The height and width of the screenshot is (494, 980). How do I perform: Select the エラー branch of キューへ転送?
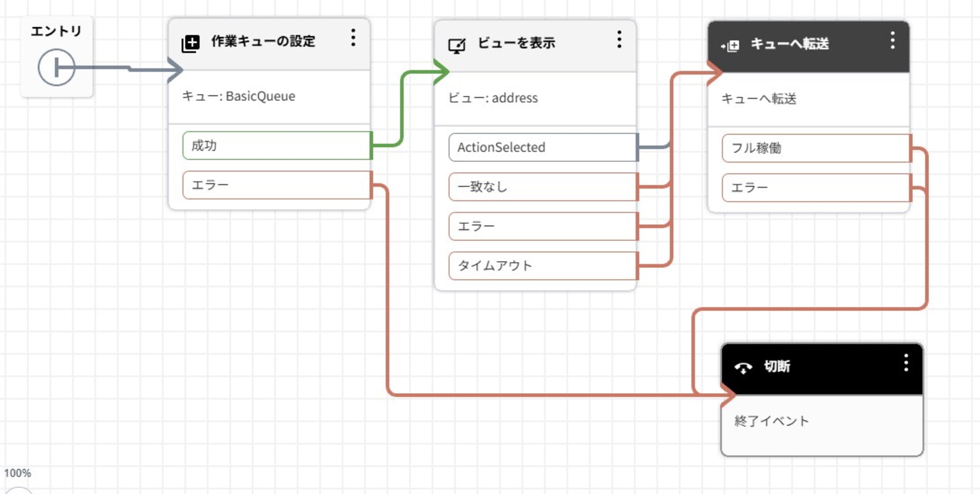pos(817,188)
